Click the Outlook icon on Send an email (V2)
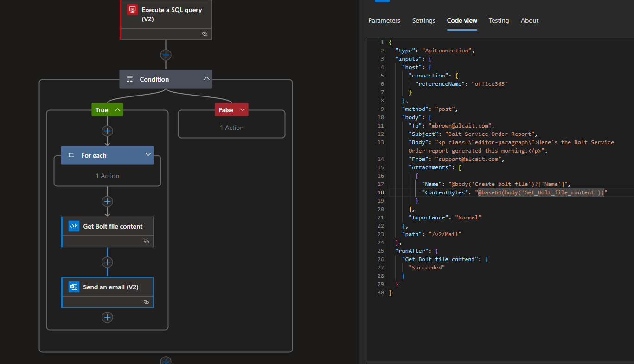The width and height of the screenshot is (634, 364). coord(74,287)
